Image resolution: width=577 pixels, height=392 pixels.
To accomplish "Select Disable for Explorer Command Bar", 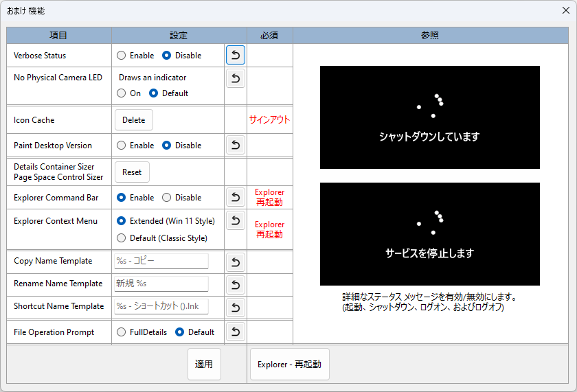I will point(182,198).
